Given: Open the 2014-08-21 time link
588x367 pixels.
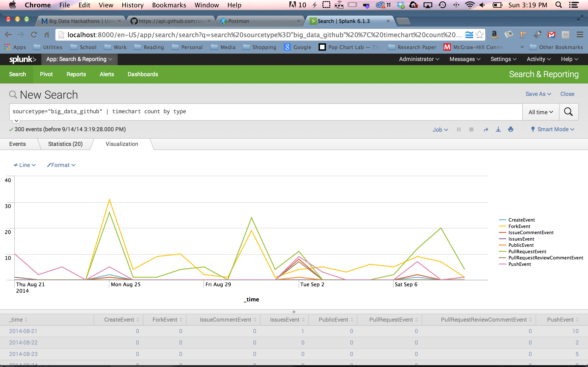Looking at the screenshot, I should (x=23, y=331).
